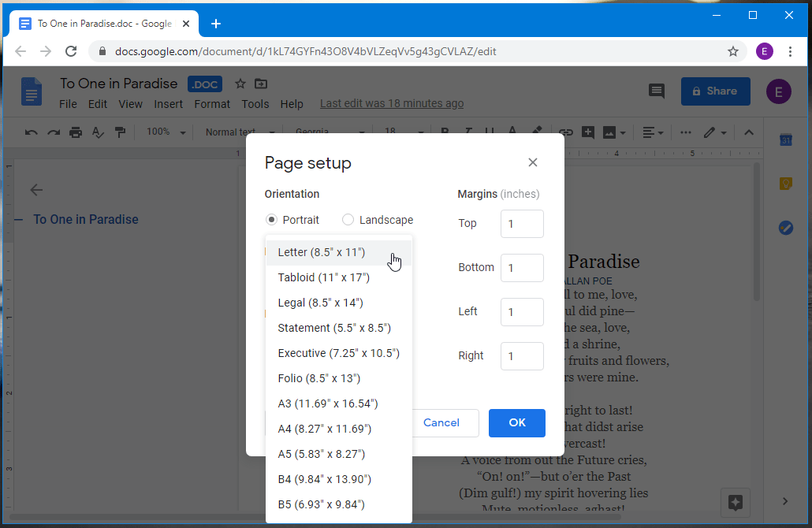Choose Executive (7.25" x 10.5") paper size

[339, 353]
